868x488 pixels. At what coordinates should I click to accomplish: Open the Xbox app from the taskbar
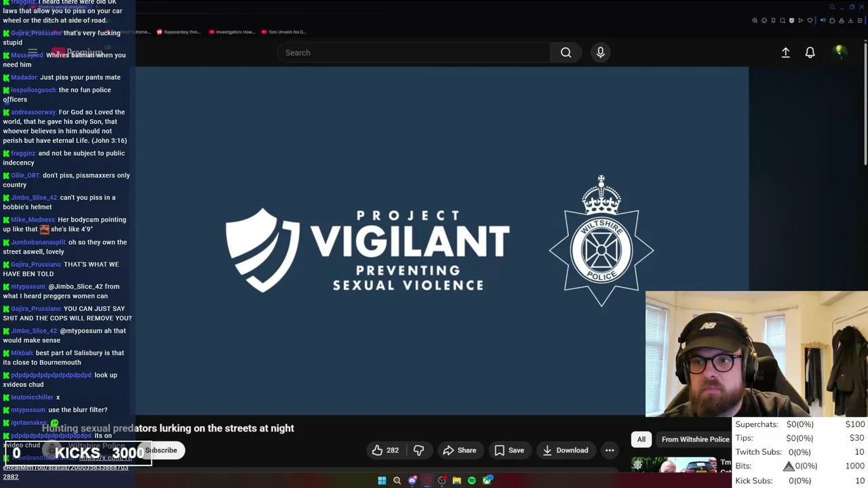487,481
